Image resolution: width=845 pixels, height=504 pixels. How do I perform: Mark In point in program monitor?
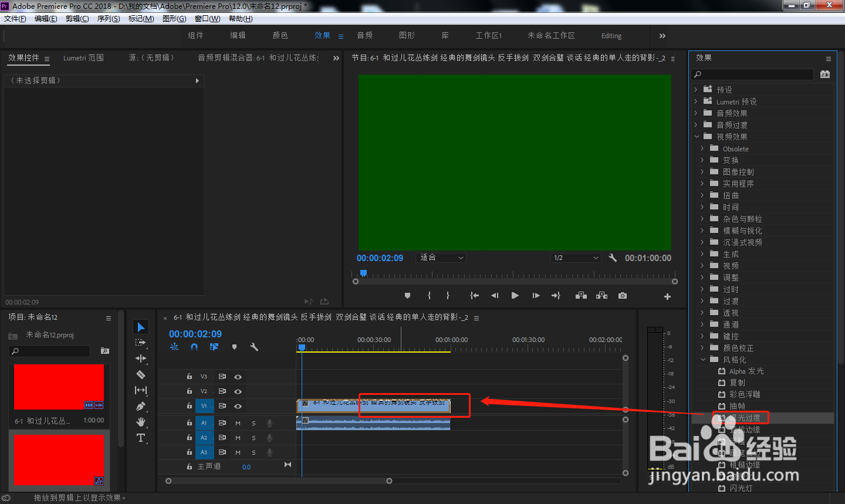429,296
